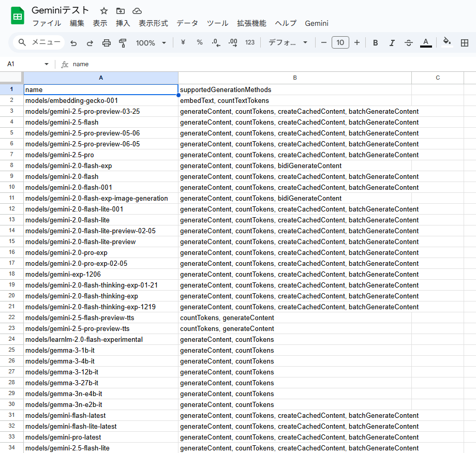Select the paint format roller tool

click(x=123, y=43)
